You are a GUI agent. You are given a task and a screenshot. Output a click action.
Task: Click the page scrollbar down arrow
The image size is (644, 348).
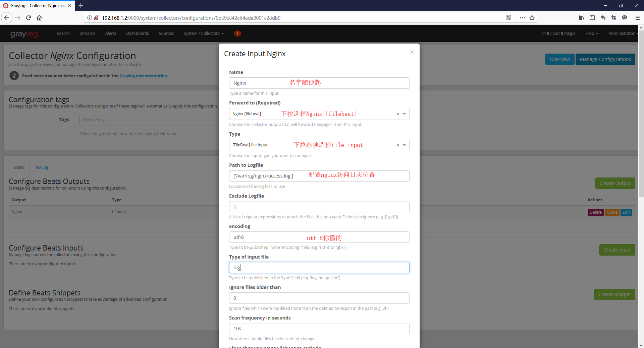[641, 345]
